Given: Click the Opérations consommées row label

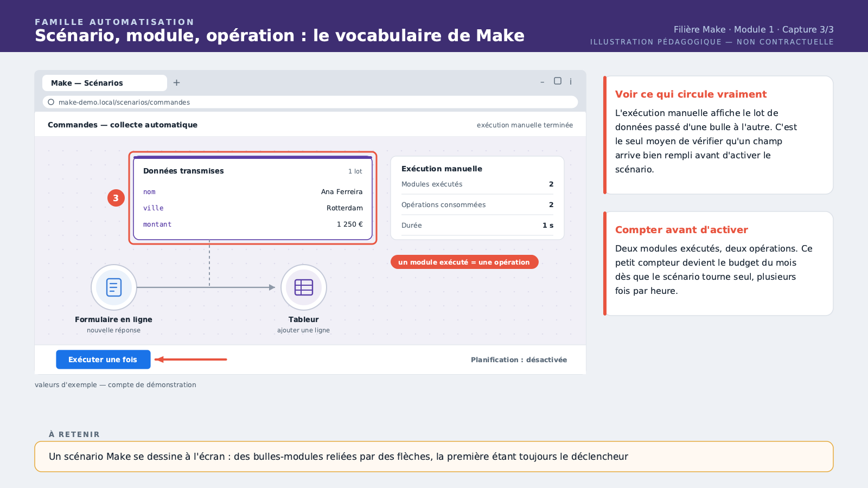Looking at the screenshot, I should pyautogui.click(x=443, y=205).
